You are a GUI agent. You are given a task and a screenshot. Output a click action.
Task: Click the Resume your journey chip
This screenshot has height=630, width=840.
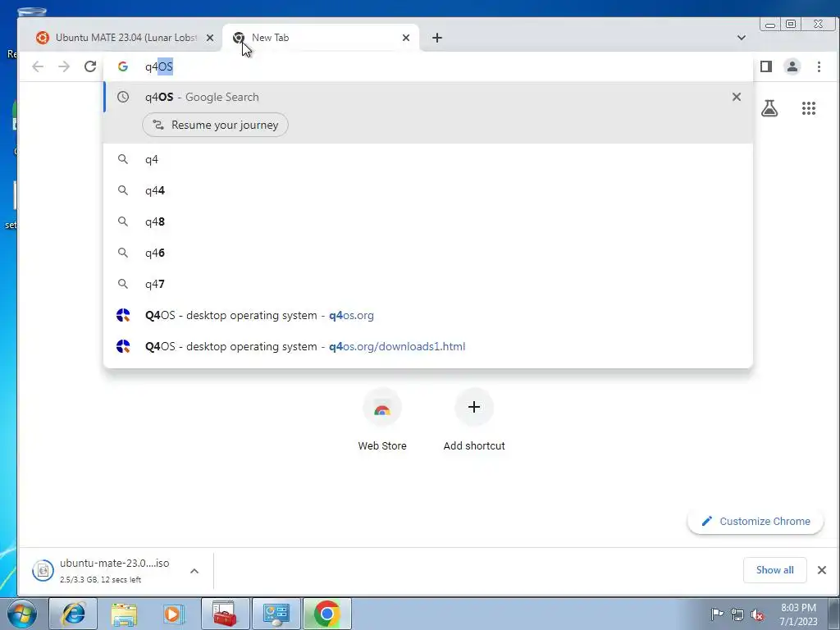216,125
